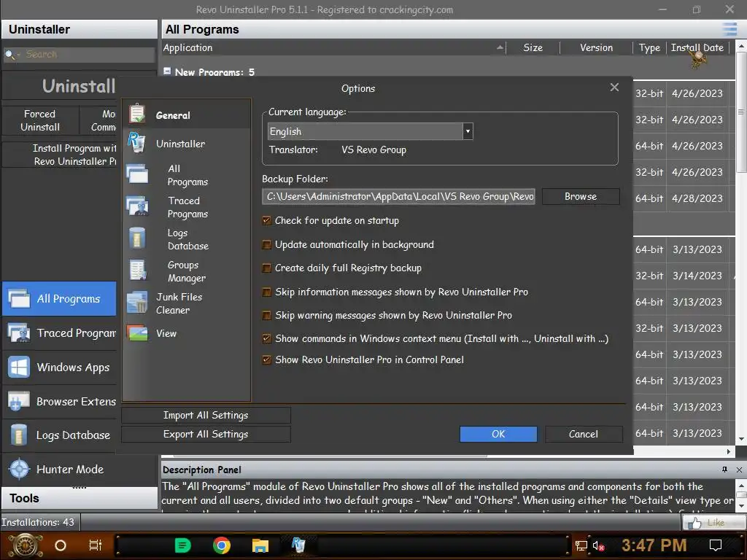The image size is (747, 560).
Task: Open notification center icon
Action: (716, 545)
